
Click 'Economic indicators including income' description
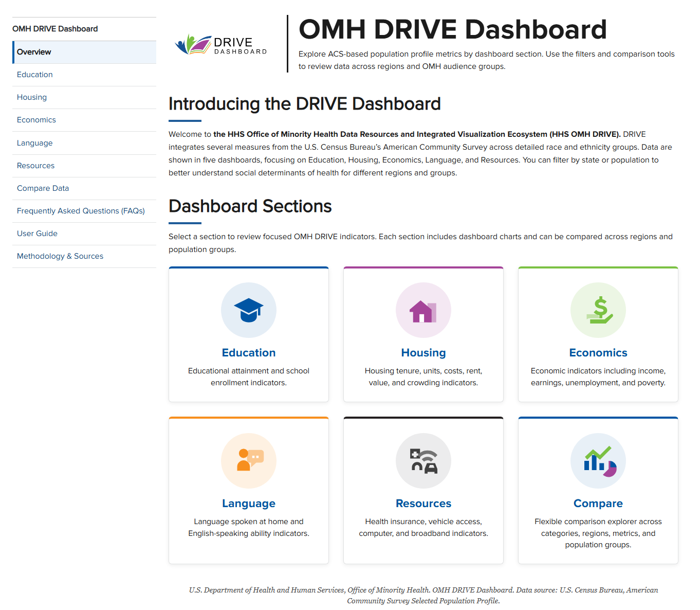point(598,376)
